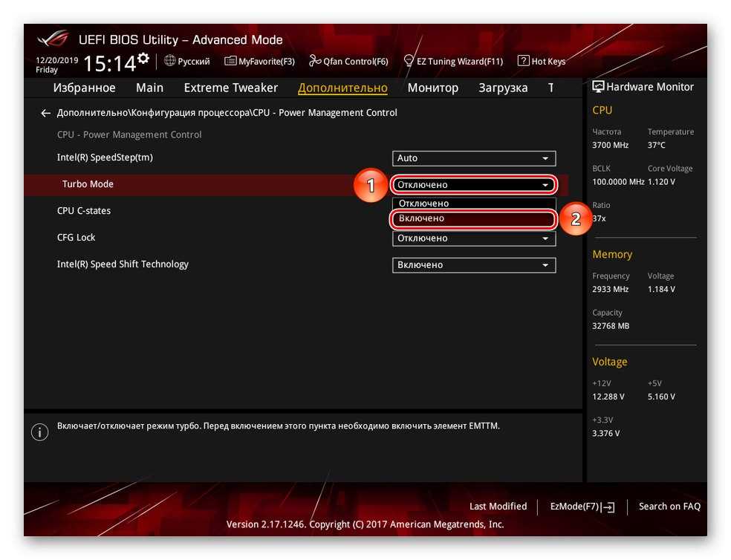Select the Дополнительно tab
This screenshot has height=560, width=731.
[x=342, y=88]
